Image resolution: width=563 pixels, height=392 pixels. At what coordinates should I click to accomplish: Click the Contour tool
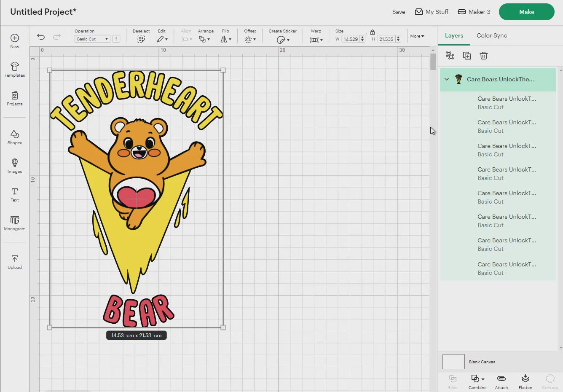pyautogui.click(x=550, y=381)
